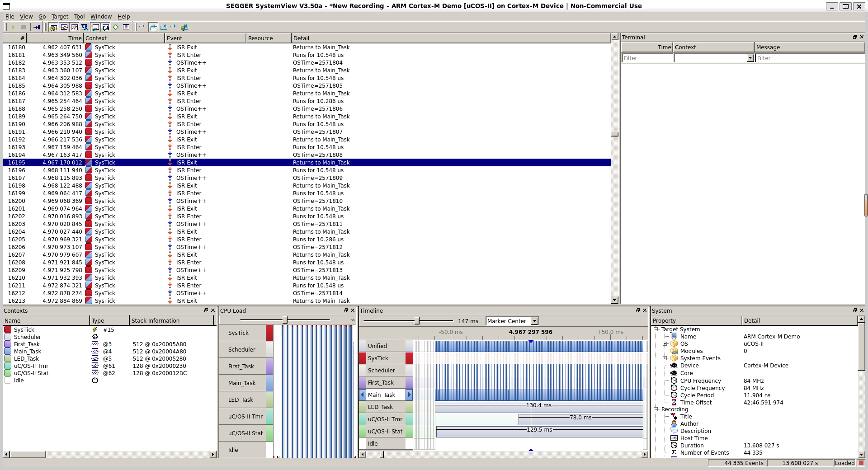Image resolution: width=868 pixels, height=470 pixels.
Task: Click the Read Recorded Data arrow icon
Action: (37, 27)
